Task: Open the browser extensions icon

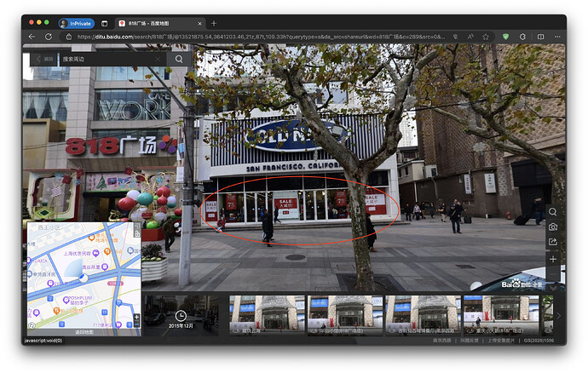Action: tap(522, 37)
